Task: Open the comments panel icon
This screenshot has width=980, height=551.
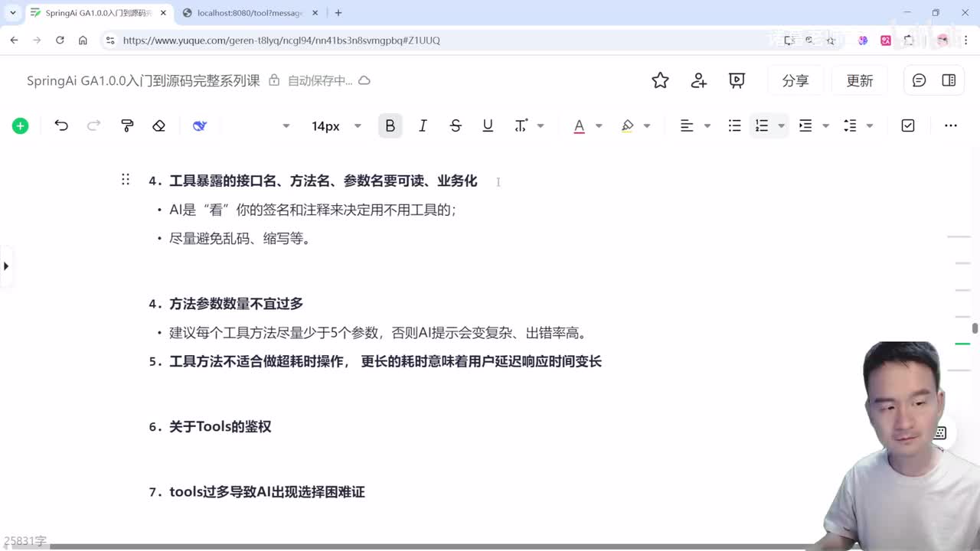Action: point(920,80)
